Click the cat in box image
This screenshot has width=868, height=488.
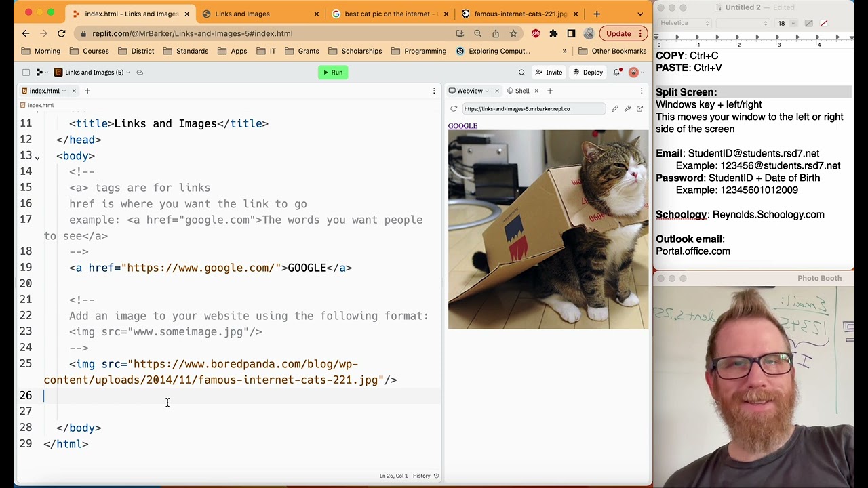(548, 230)
